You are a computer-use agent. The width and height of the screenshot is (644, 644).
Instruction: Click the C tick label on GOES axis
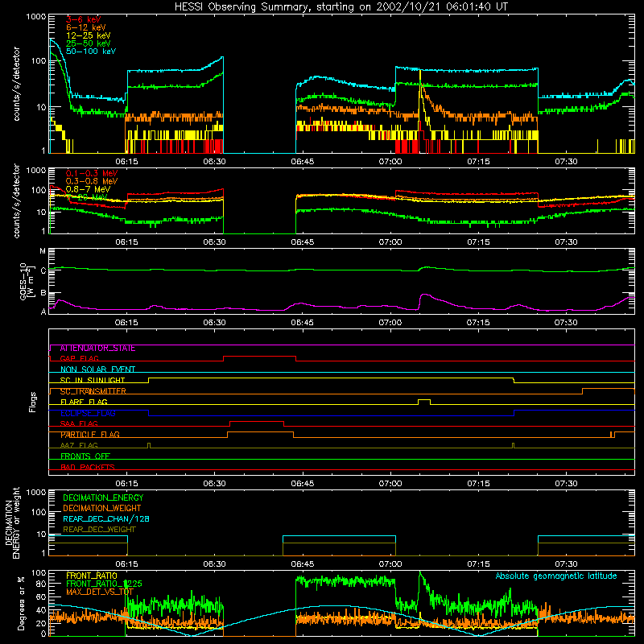[x=43, y=270]
